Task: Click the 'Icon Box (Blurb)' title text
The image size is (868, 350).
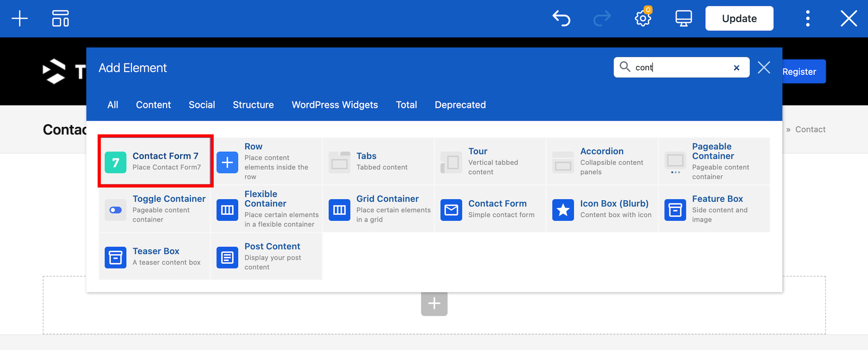Action: point(614,203)
